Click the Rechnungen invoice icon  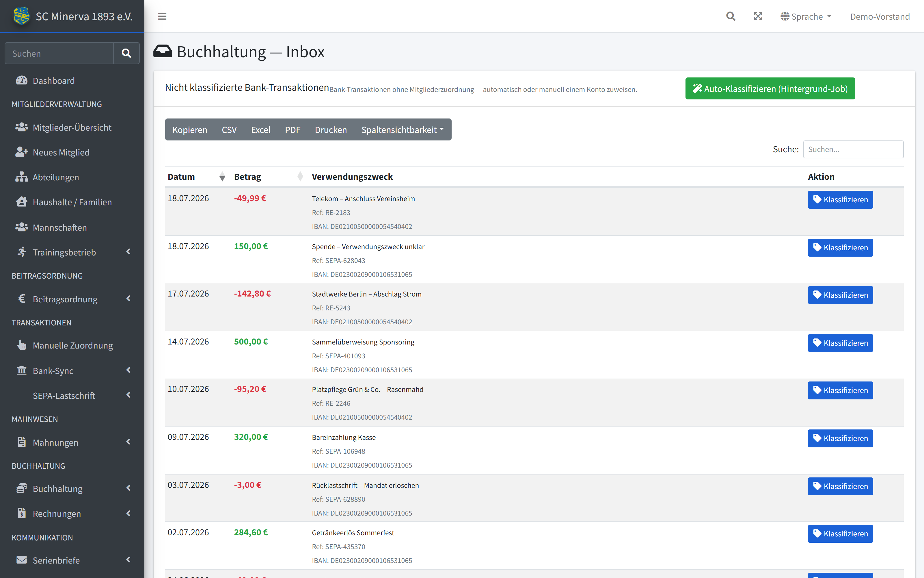click(22, 513)
